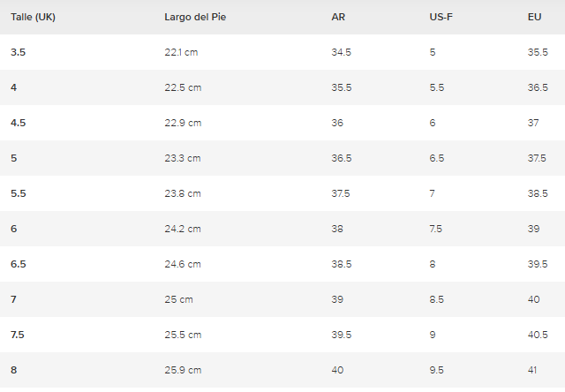This screenshot has height=392, width=565.
Task: Select UK size 6.5 row label
Action: 18,264
